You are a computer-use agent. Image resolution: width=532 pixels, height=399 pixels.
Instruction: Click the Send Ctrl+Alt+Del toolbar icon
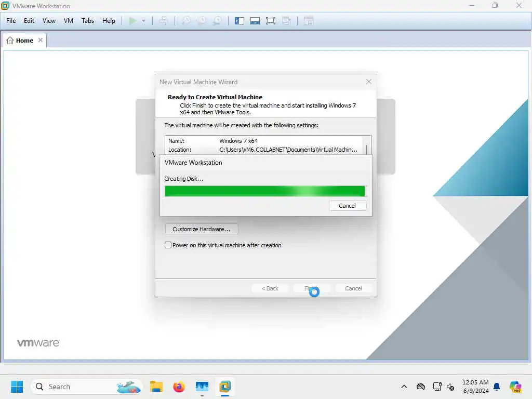click(x=163, y=21)
